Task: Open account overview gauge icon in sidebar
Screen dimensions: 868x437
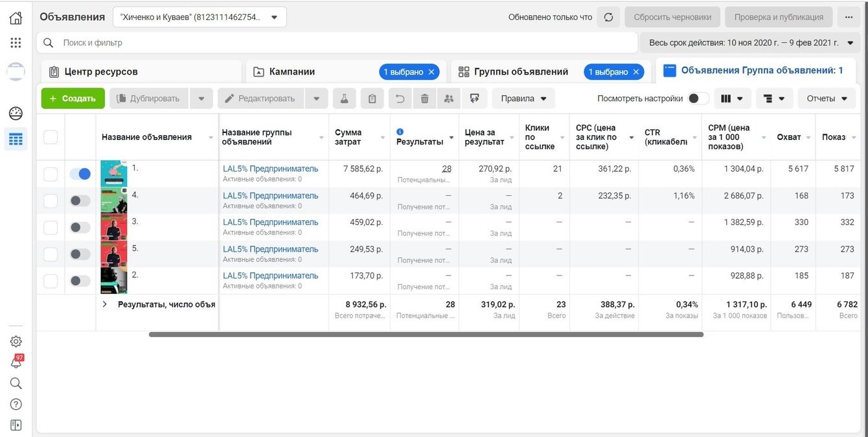Action: 16,113
